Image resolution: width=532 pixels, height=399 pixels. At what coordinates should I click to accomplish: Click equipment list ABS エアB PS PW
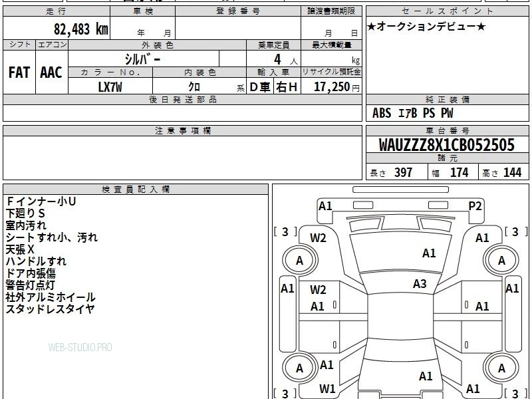click(412, 113)
